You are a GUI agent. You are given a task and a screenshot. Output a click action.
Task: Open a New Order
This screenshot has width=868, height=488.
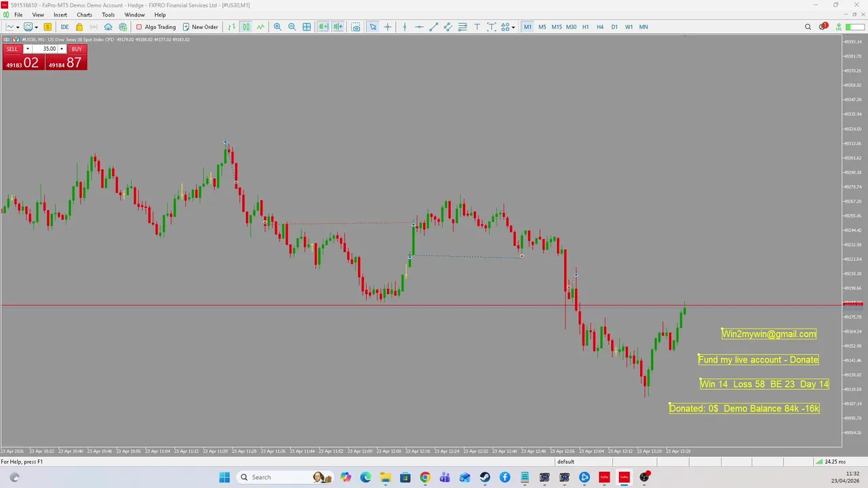[x=200, y=27]
